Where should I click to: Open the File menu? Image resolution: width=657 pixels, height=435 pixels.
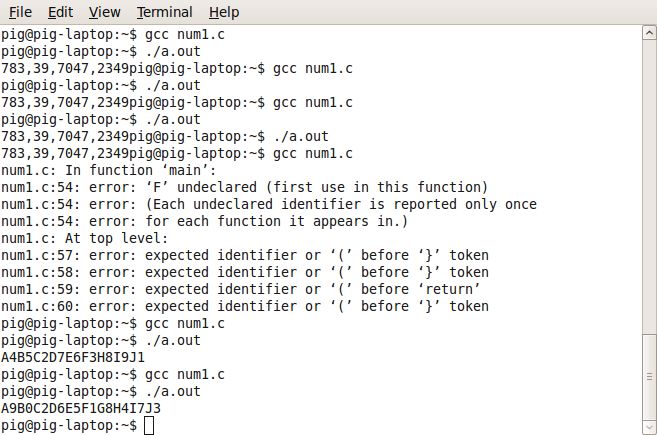[20, 12]
